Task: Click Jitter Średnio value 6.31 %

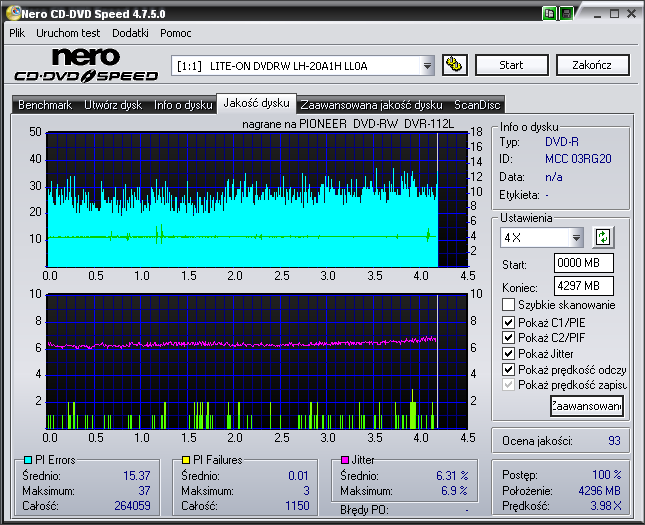Action: [x=452, y=476]
